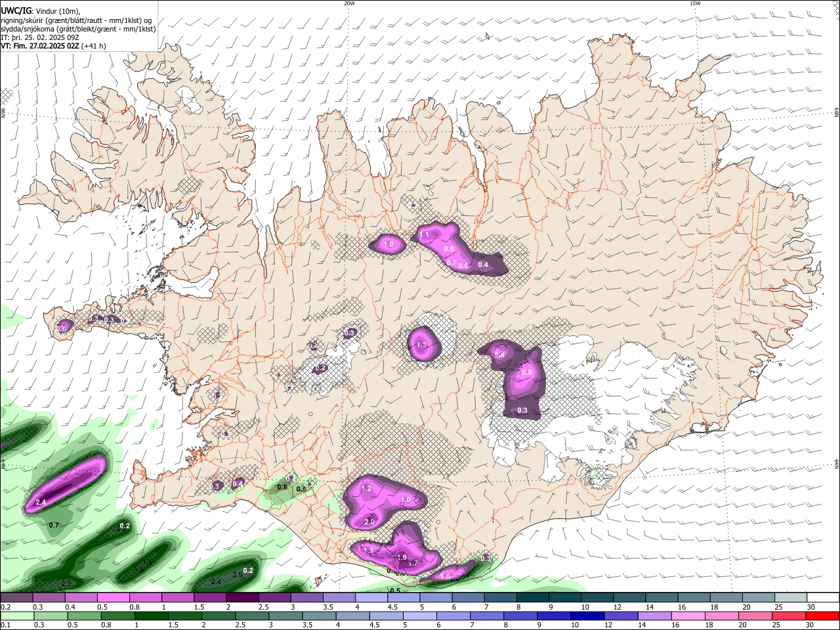840x630 pixels.
Task: Click the 'rigning/skúrir' legend description line
Action: pos(75,20)
